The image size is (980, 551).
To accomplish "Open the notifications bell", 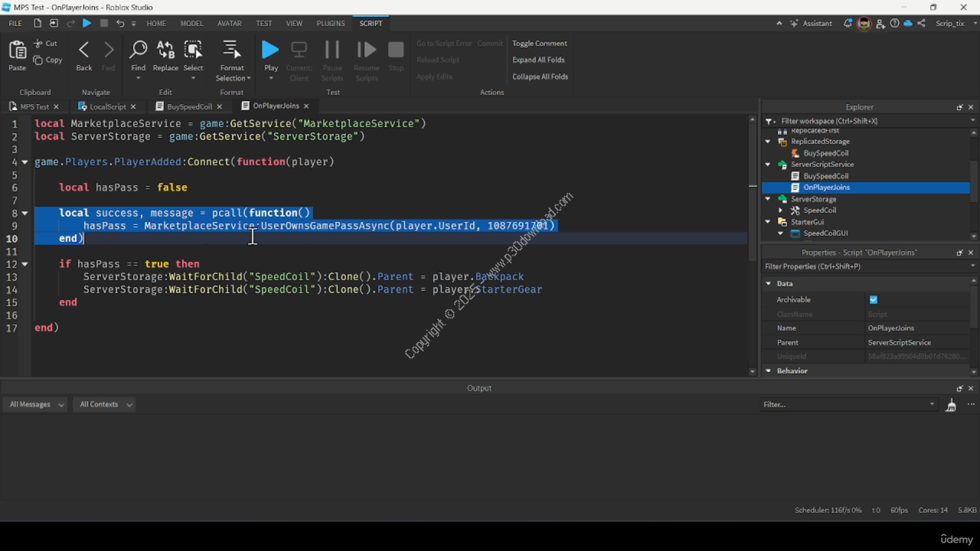I will [x=848, y=24].
